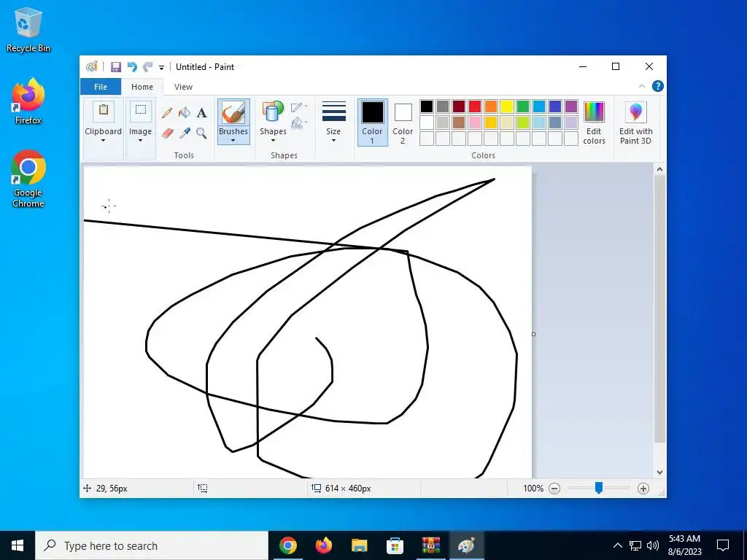
Task: Open the notification action center
Action: pyautogui.click(x=723, y=545)
